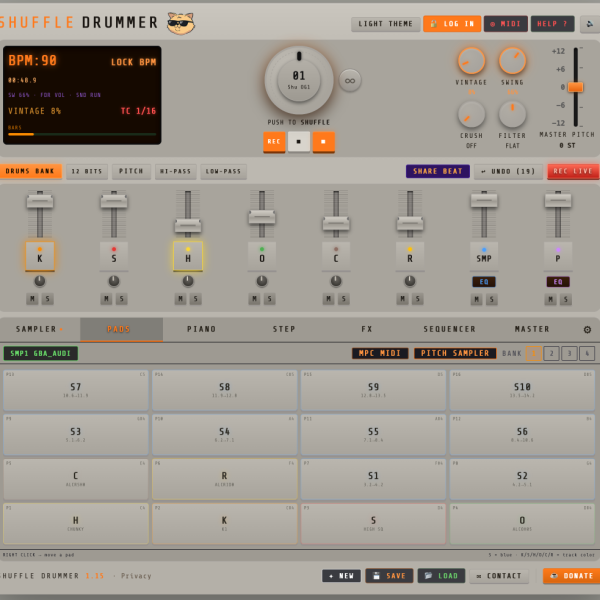The image size is (600, 600).
Task: Click the R track pan knob
Action: [x=410, y=281]
